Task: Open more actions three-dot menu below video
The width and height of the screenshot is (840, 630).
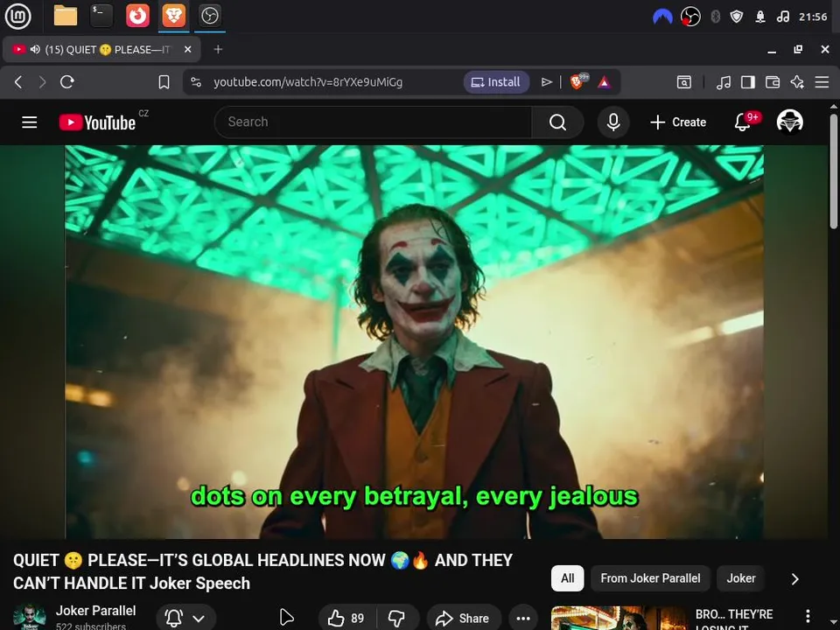Action: tap(523, 619)
